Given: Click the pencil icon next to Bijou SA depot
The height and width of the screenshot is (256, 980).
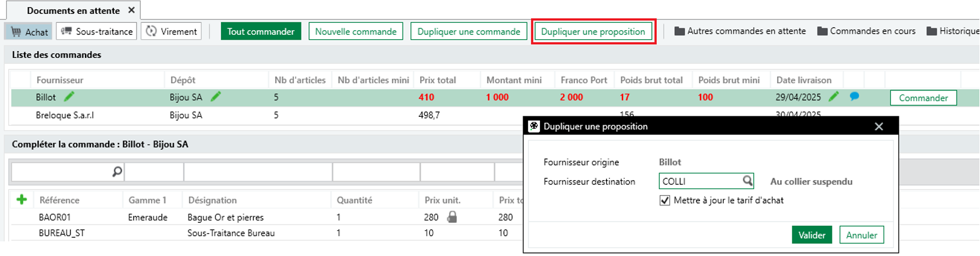Looking at the screenshot, I should (216, 96).
